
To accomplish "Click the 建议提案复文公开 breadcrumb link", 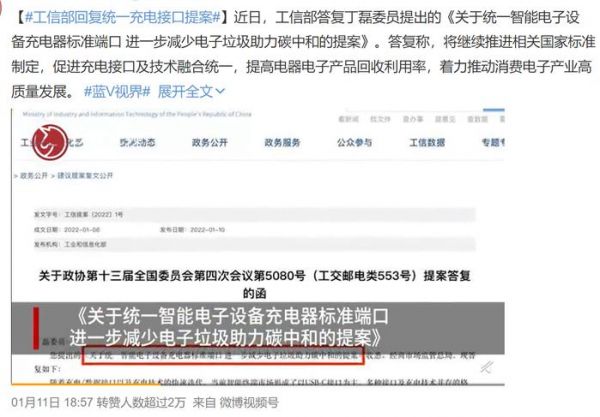I will 85,176.
